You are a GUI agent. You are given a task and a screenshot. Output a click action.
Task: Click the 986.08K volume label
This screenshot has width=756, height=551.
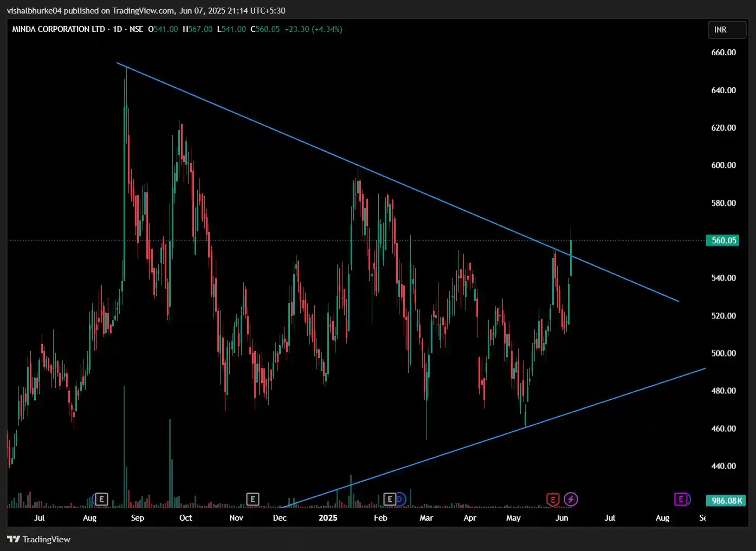726,501
